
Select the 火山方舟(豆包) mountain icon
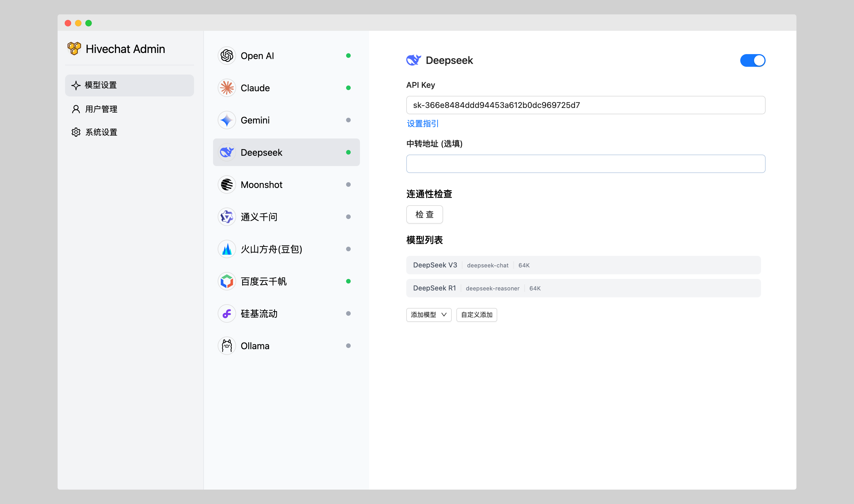227,249
